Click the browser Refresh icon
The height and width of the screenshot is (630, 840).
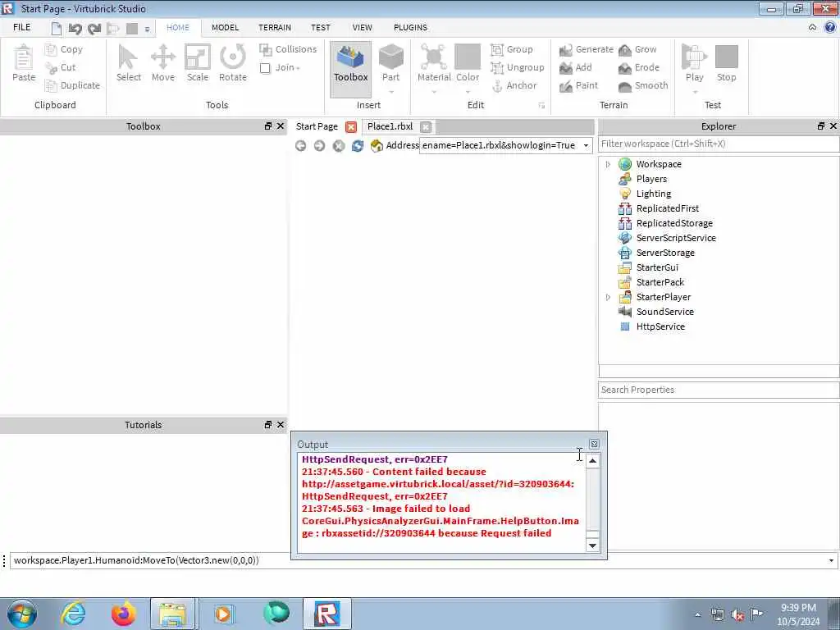click(x=358, y=146)
